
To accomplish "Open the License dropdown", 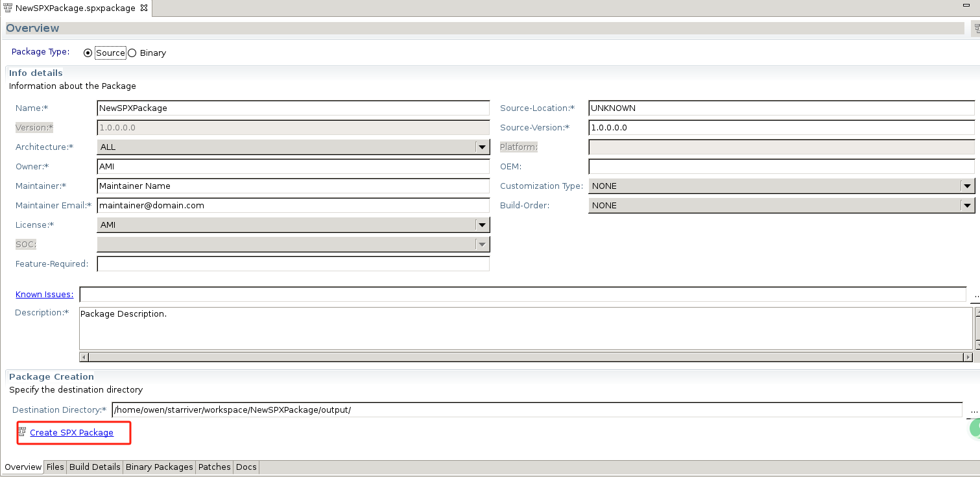I will 481,225.
